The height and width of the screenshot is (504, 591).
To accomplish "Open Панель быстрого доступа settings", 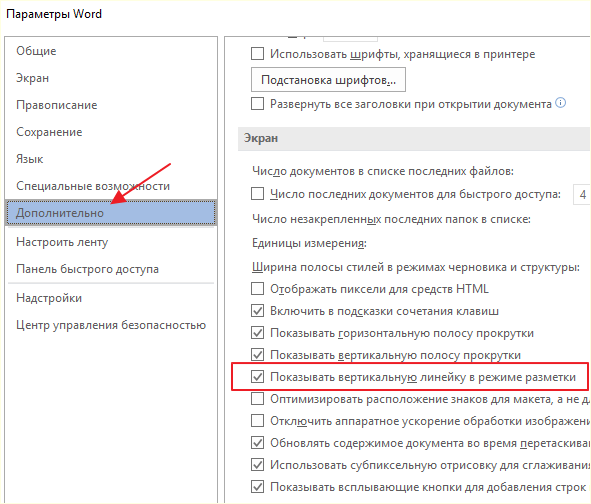I will pos(87,269).
